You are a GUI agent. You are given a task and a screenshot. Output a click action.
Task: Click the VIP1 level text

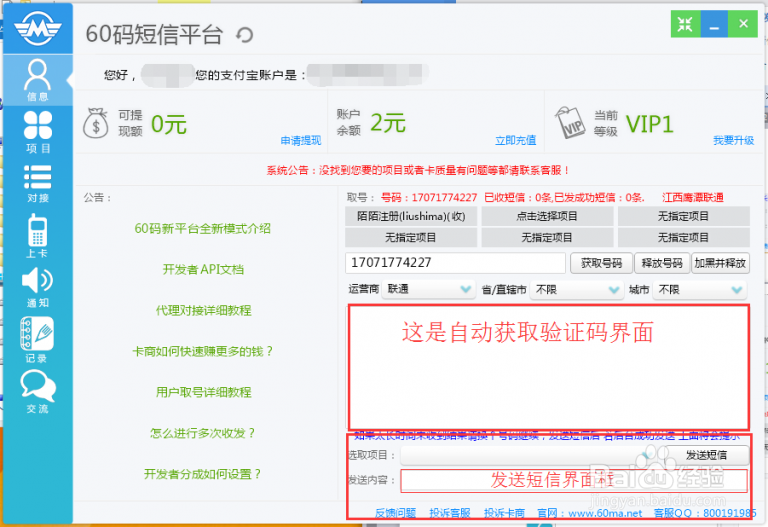(649, 124)
